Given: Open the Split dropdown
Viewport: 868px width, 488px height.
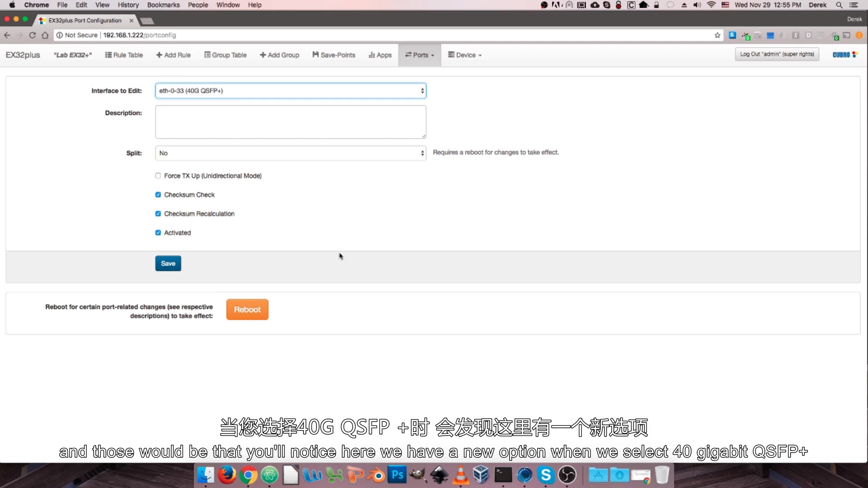Looking at the screenshot, I should click(x=290, y=153).
